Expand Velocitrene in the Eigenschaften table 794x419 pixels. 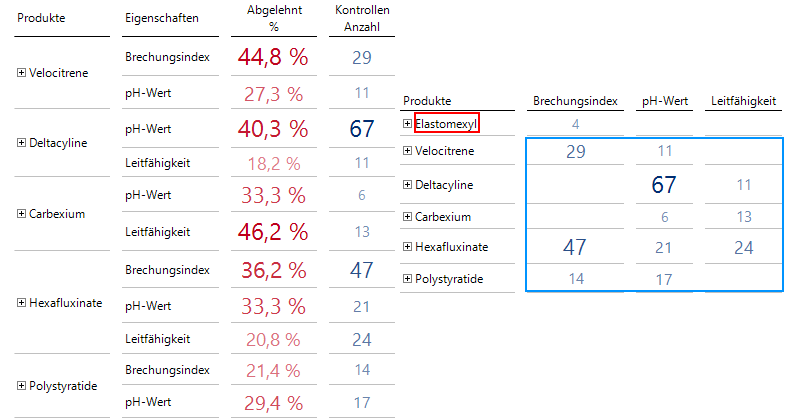[22, 73]
